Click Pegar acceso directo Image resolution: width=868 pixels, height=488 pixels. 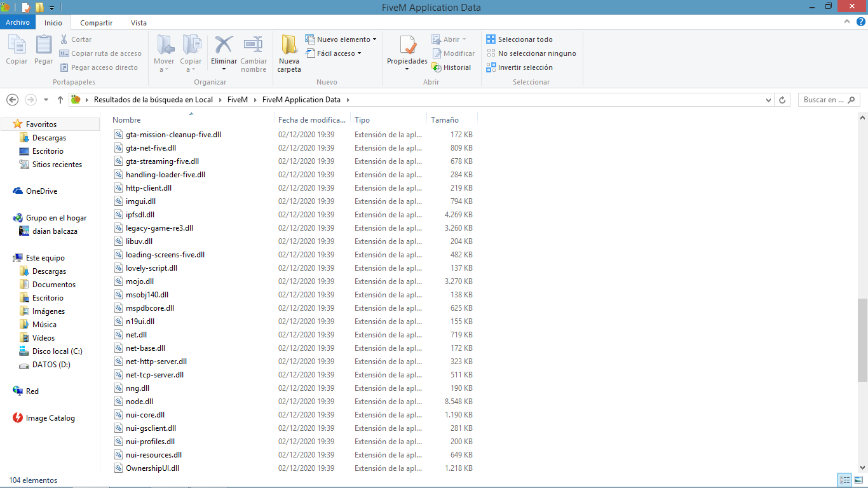pos(98,67)
